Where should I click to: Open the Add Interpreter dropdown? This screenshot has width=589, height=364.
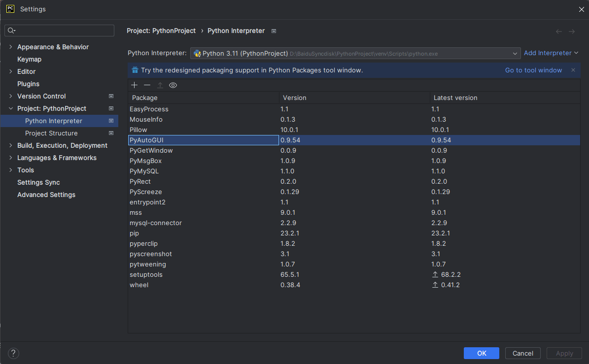[551, 53]
